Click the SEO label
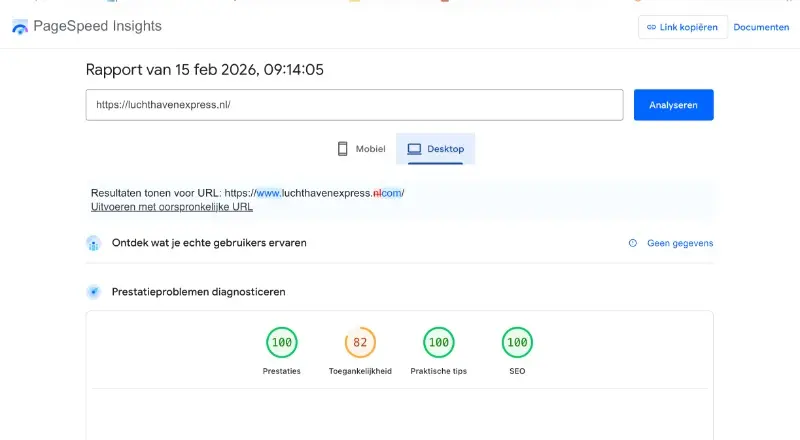 tap(517, 371)
